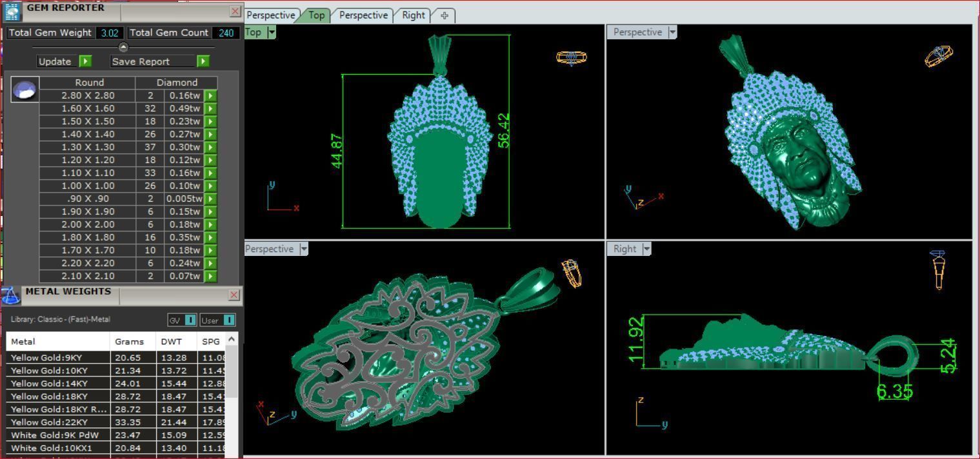This screenshot has width=980, height=459.
Task: Select the White Gold:9K PdW row
Action: coord(116,435)
